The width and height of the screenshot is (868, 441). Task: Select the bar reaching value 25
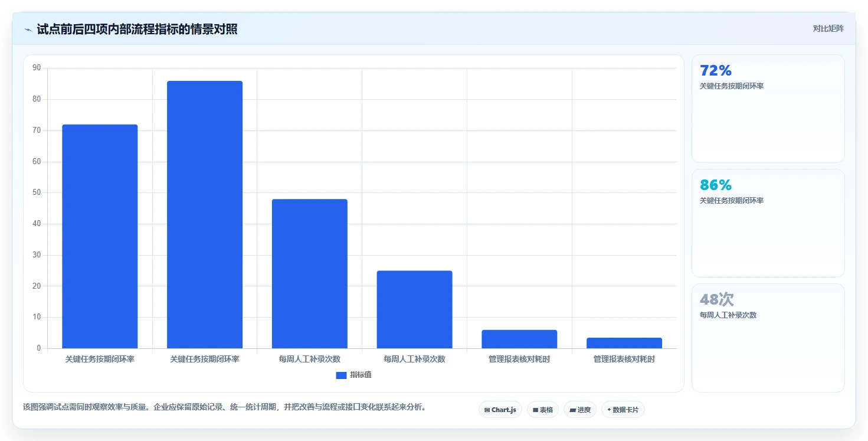(415, 309)
